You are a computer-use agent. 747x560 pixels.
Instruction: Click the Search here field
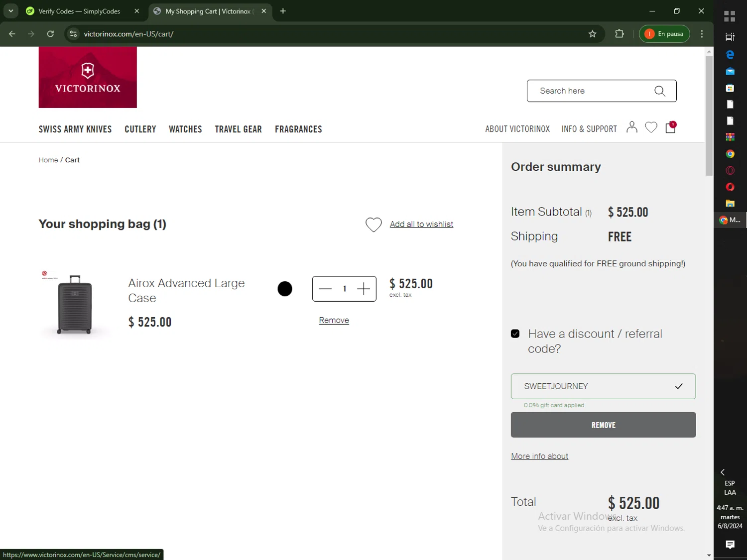pyautogui.click(x=602, y=91)
